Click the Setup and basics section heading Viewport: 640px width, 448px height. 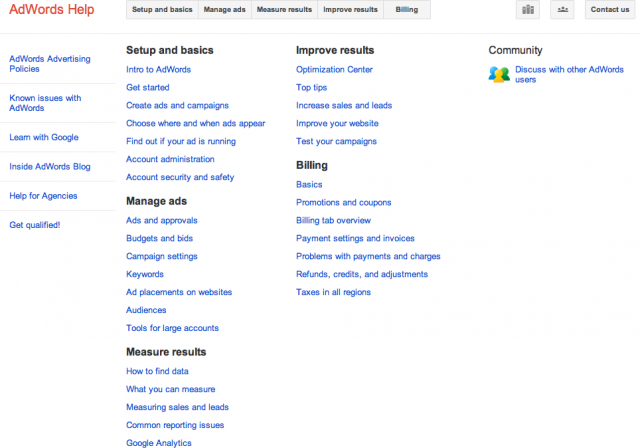(x=170, y=50)
